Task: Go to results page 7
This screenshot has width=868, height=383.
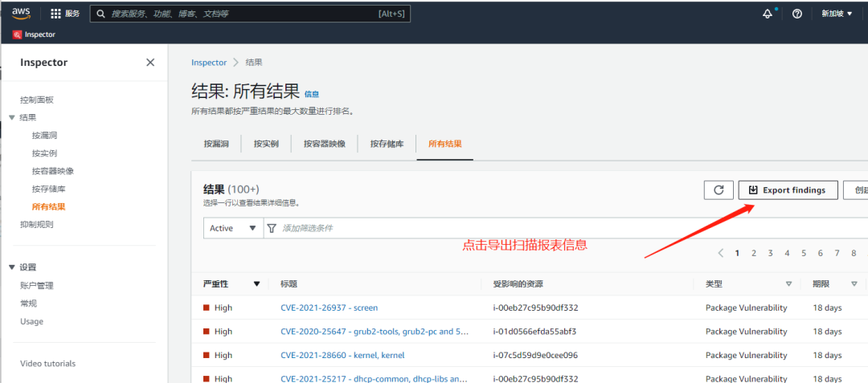Action: point(837,253)
